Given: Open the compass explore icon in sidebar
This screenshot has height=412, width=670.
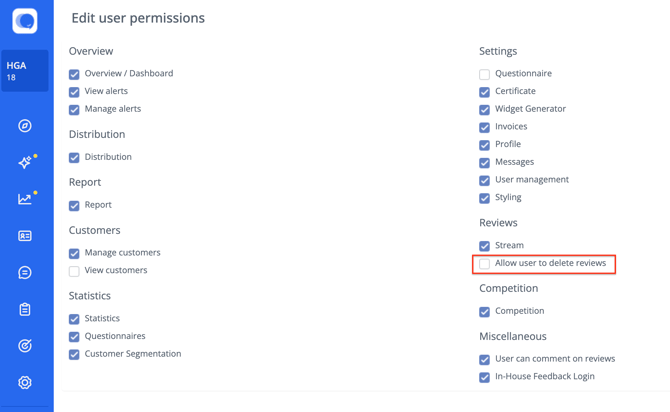Looking at the screenshot, I should 25,126.
